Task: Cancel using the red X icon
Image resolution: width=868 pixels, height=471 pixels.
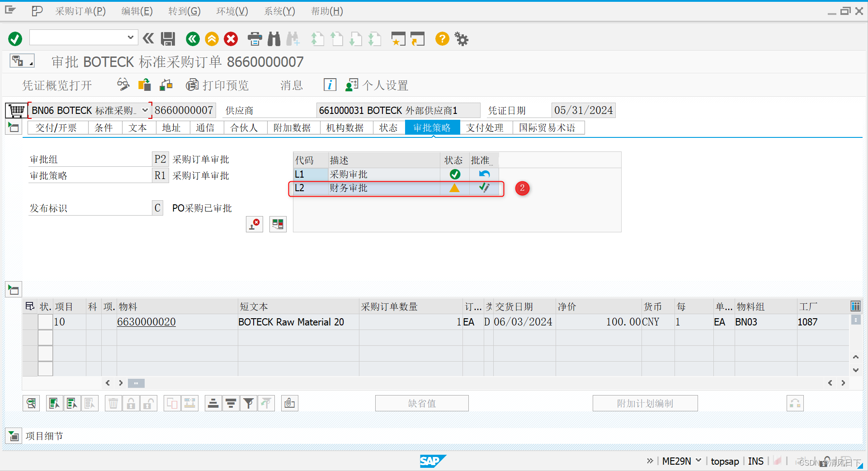Action: point(231,39)
